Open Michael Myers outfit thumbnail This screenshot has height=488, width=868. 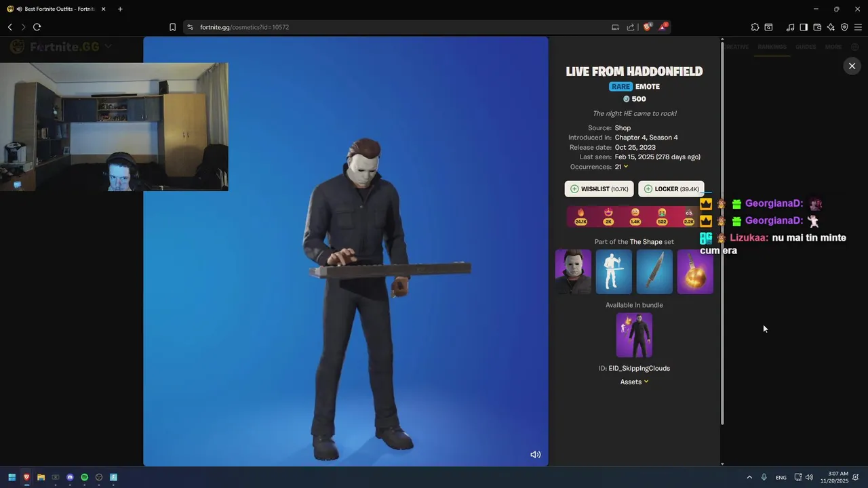(573, 272)
